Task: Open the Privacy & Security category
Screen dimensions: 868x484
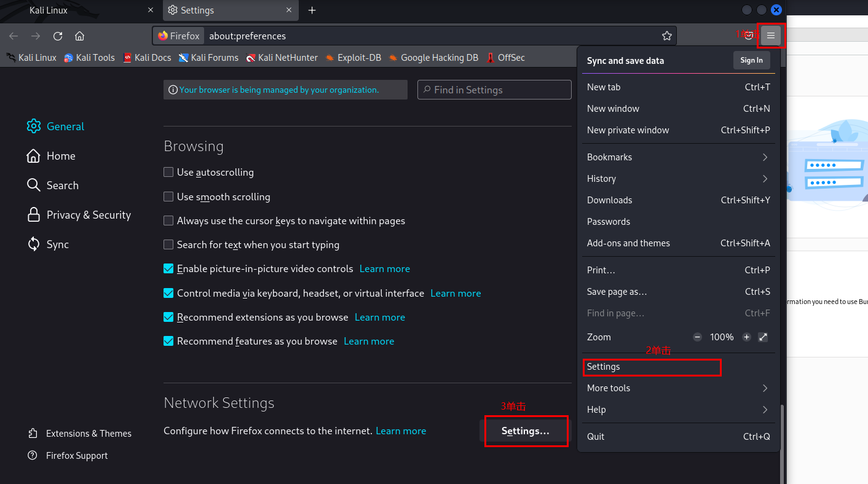Action: click(88, 215)
